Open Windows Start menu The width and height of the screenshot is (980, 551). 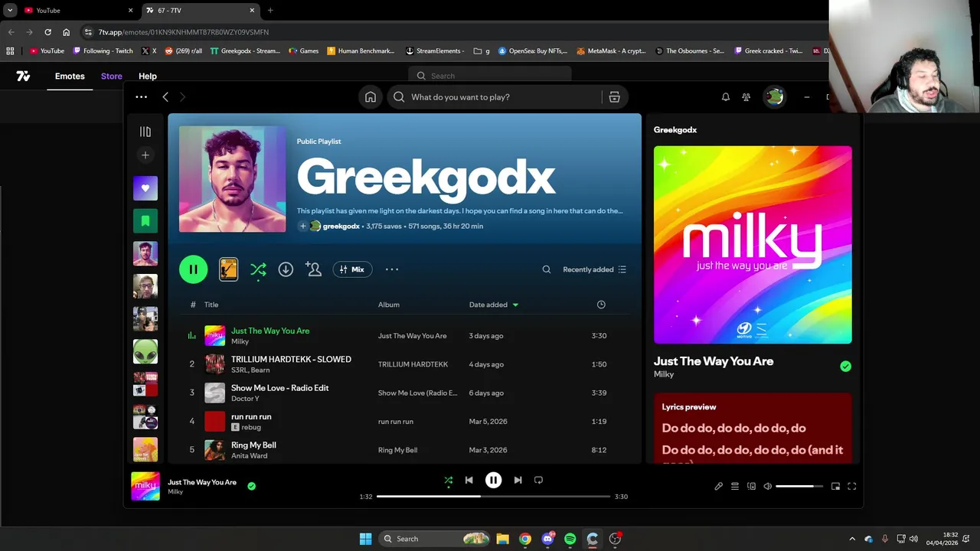click(x=365, y=539)
